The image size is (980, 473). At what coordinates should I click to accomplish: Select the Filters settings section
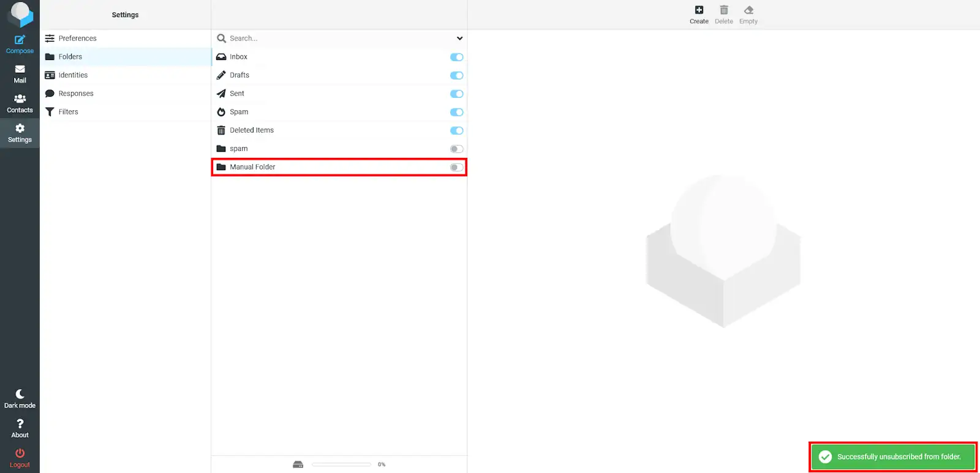(68, 112)
